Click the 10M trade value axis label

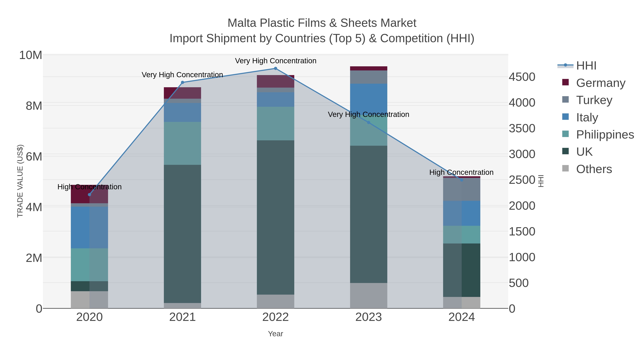[30, 55]
